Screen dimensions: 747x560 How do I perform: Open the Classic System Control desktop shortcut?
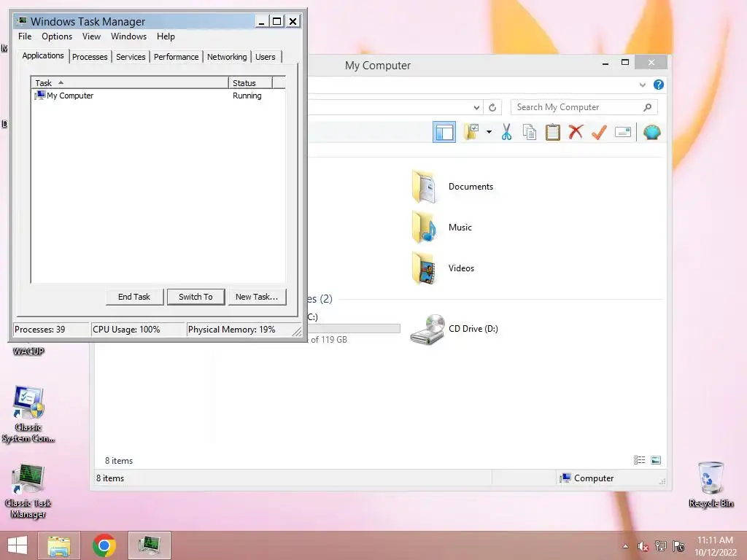click(28, 414)
